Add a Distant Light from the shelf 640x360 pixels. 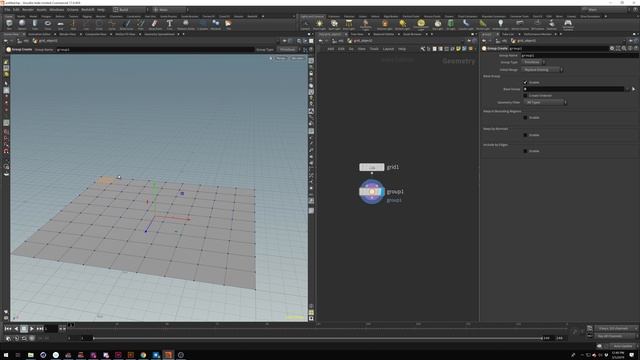(402, 24)
